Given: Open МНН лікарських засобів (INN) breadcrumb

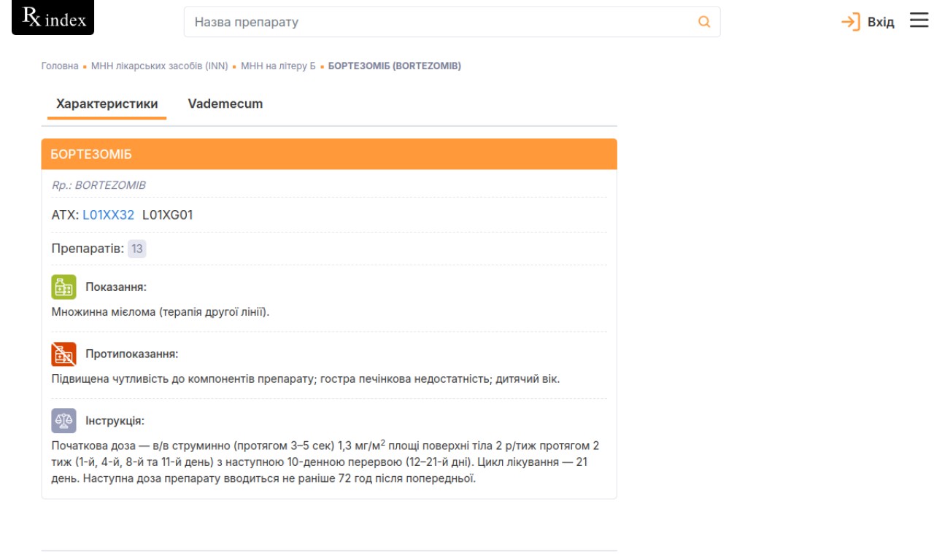Looking at the screenshot, I should point(159,66).
